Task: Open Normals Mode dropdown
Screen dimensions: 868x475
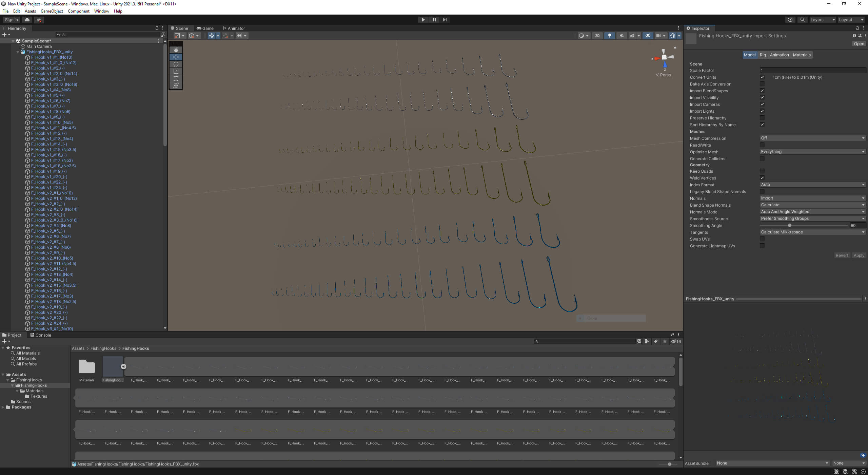Action: coord(812,212)
